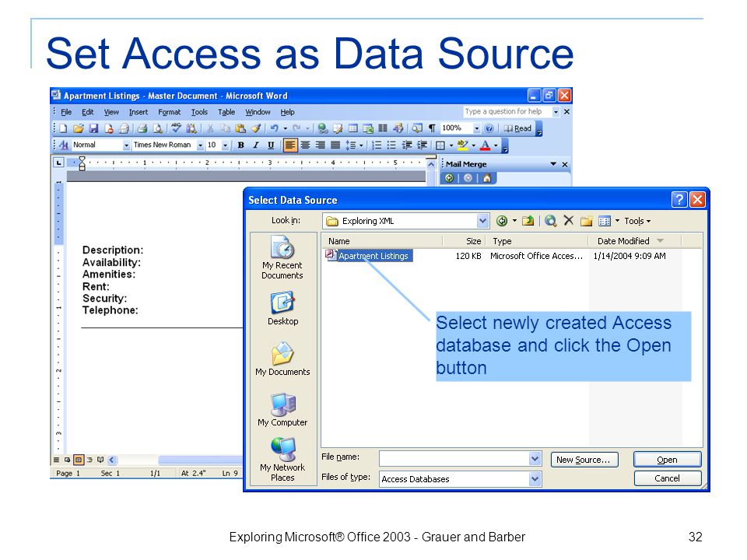Click the Print Preview icon
The image size is (747, 560).
pos(157,128)
